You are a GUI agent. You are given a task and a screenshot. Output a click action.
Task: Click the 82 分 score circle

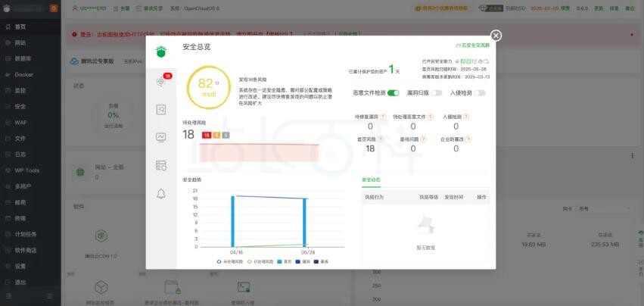208,87
